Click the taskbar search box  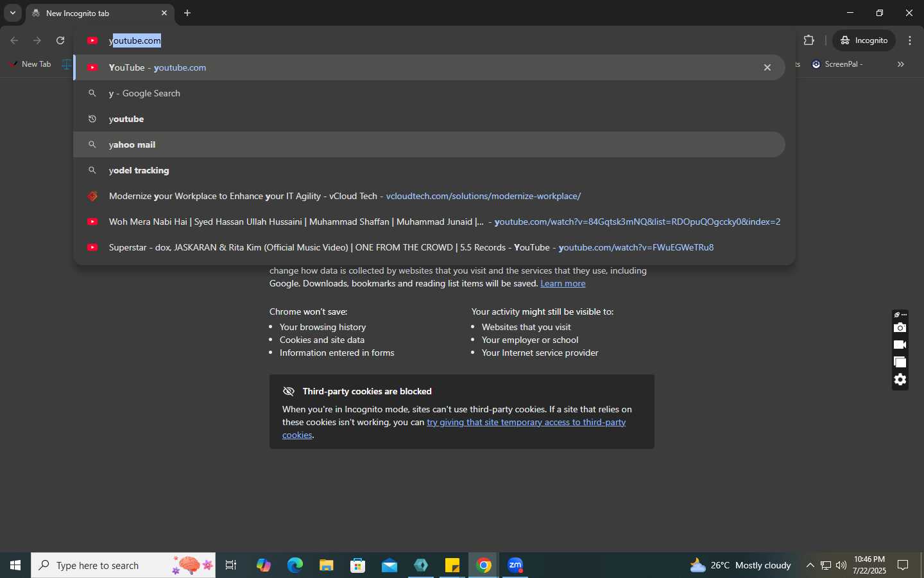pyautogui.click(x=123, y=565)
